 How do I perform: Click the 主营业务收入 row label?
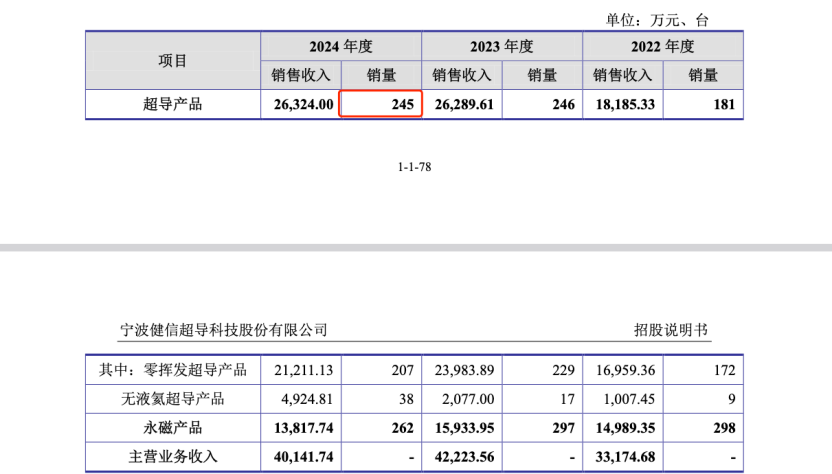pos(173,457)
